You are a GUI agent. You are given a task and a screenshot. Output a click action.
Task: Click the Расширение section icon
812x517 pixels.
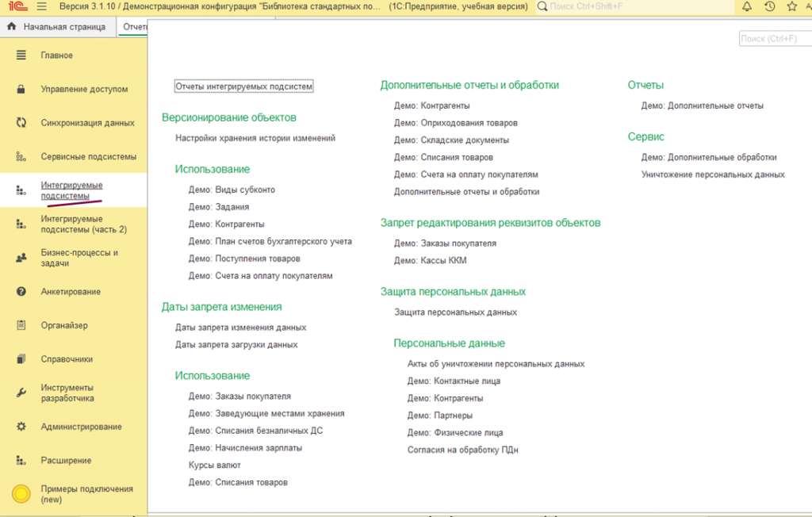[21, 461]
